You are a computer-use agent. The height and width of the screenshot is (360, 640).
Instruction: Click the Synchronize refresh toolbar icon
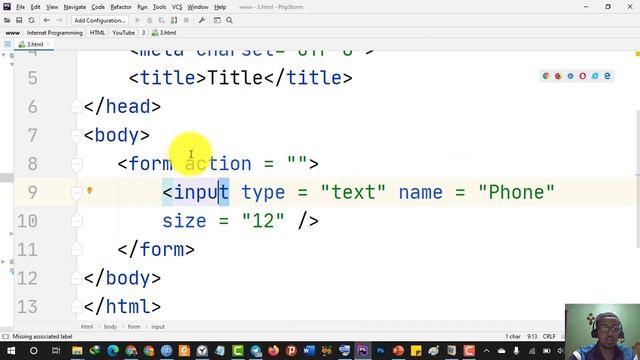(31, 20)
